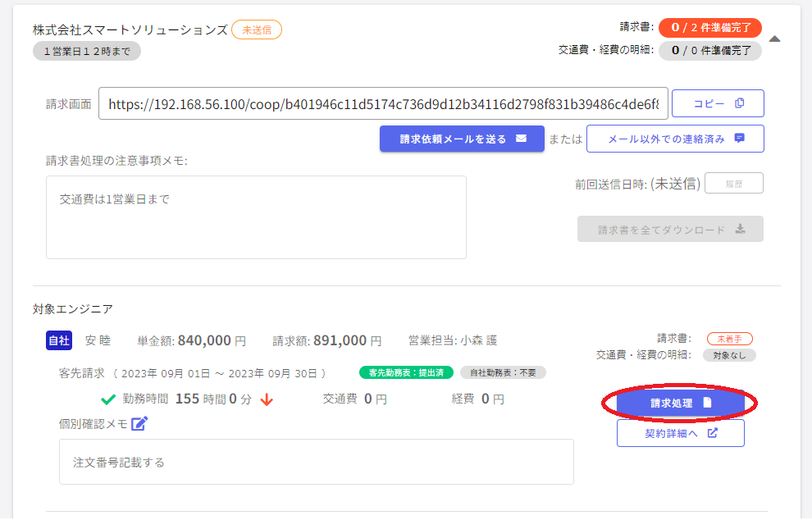Select the invoice page URL field

(383, 104)
